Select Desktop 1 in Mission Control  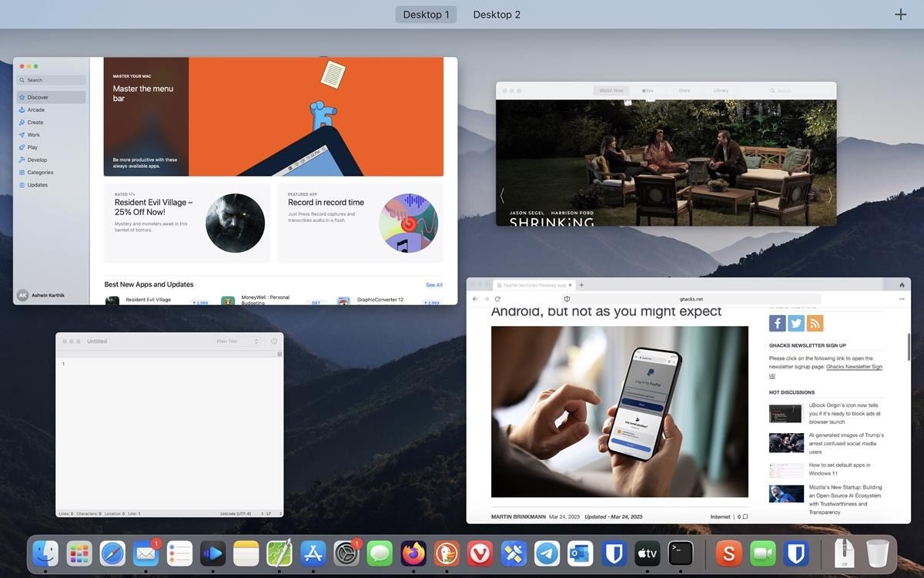426,15
